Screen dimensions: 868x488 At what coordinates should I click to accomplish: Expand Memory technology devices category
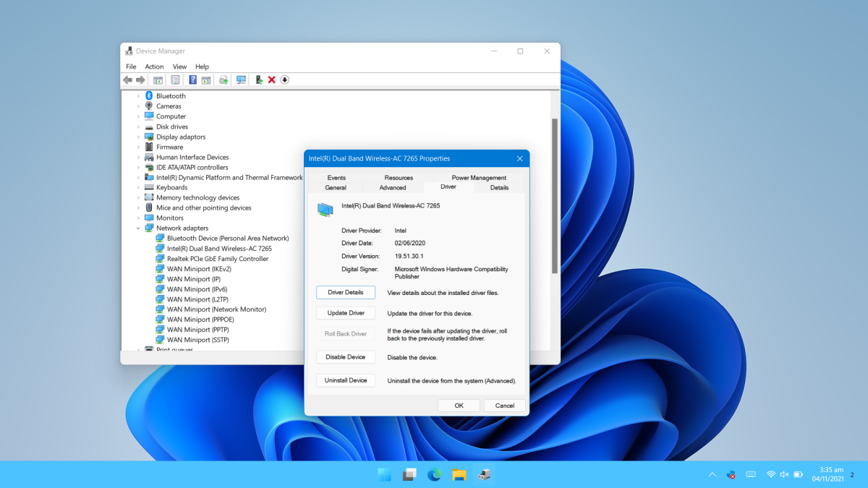pyautogui.click(x=138, y=197)
